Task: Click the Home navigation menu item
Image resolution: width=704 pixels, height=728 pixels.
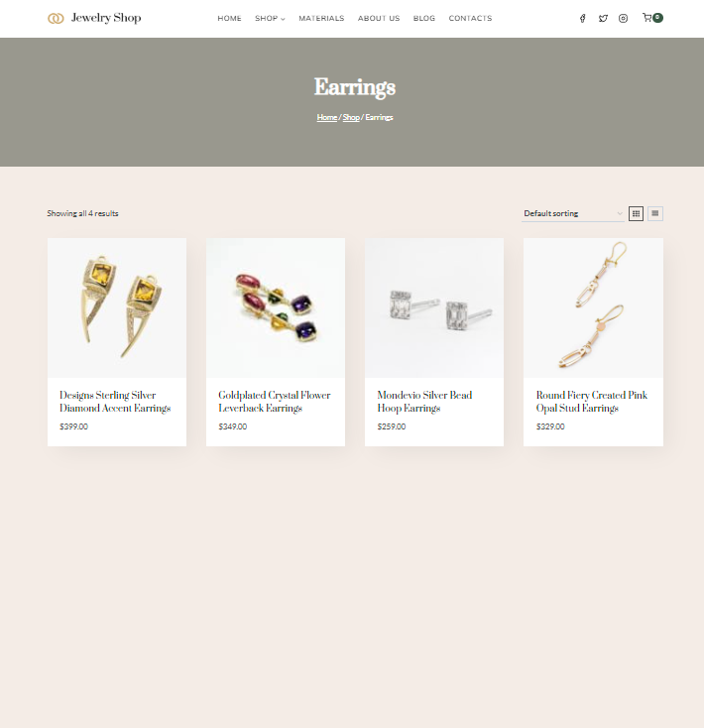Action: (229, 18)
